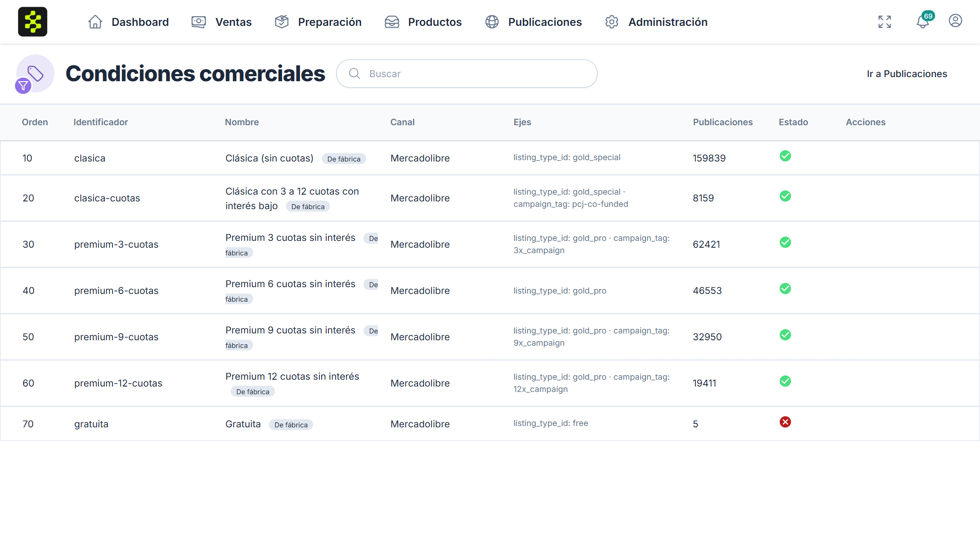Open the Dashboard menu
Viewport: 980px width, 558px height.
128,22
